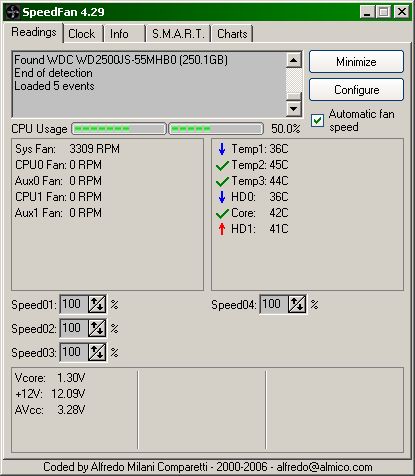This screenshot has width=415, height=476.
Task: Click the Speed02 up/down spinner
Action: pos(97,328)
